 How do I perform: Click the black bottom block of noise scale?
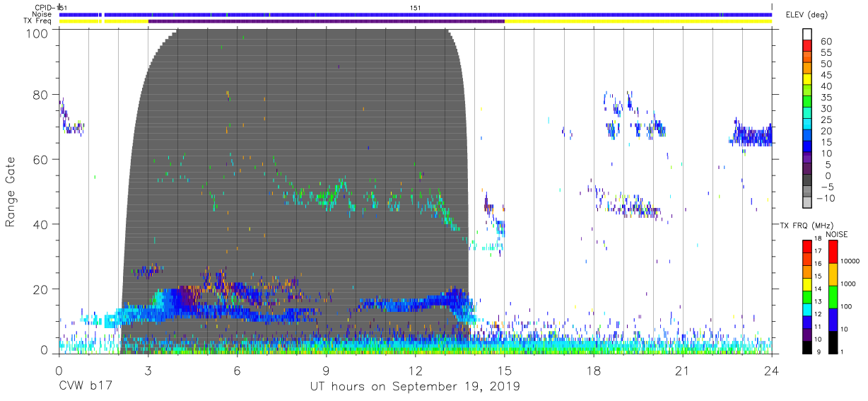pos(833,342)
